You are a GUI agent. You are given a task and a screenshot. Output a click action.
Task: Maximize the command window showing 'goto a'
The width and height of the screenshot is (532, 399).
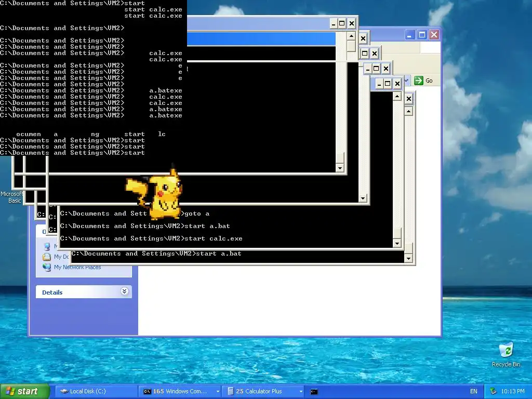pos(388,84)
